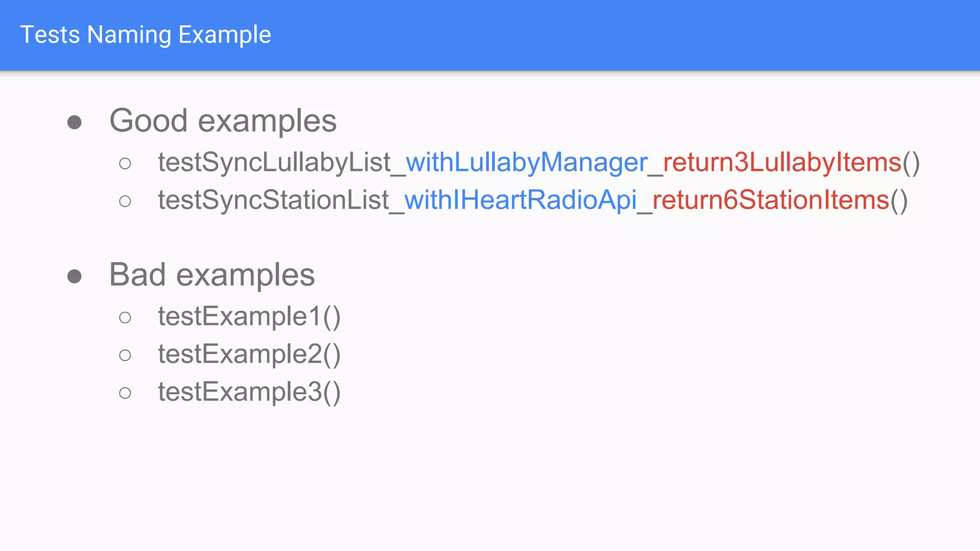Click the hollow bullet before testSyncLullabyList
Viewport: 980px width, 551px height.
[x=125, y=164]
